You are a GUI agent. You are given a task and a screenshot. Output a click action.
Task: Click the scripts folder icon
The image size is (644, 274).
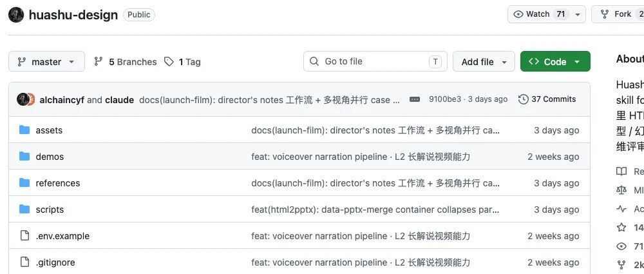point(24,210)
